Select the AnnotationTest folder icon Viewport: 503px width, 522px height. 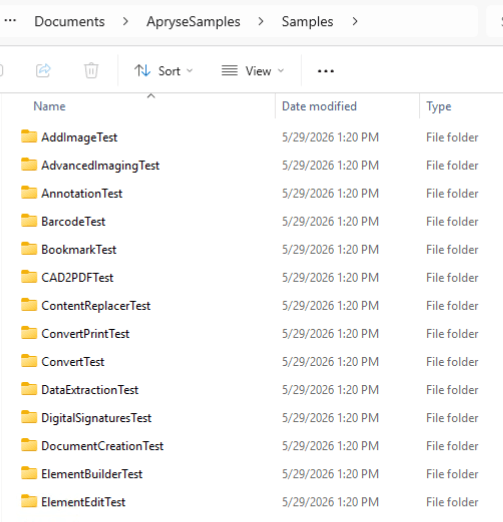click(x=29, y=192)
